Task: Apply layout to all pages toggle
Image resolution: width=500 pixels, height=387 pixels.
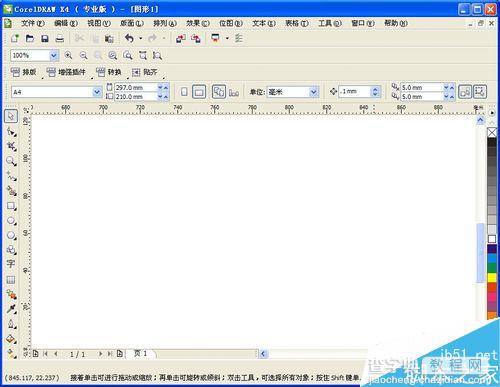Action: [x=219, y=92]
